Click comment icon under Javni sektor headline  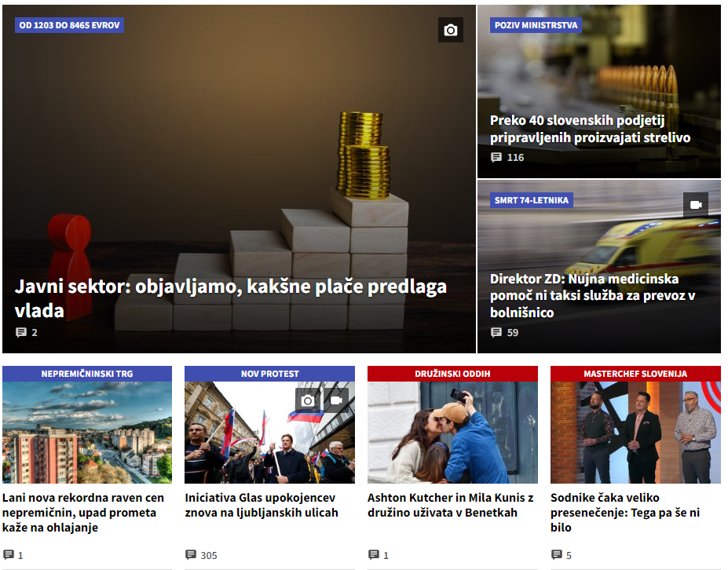click(21, 332)
